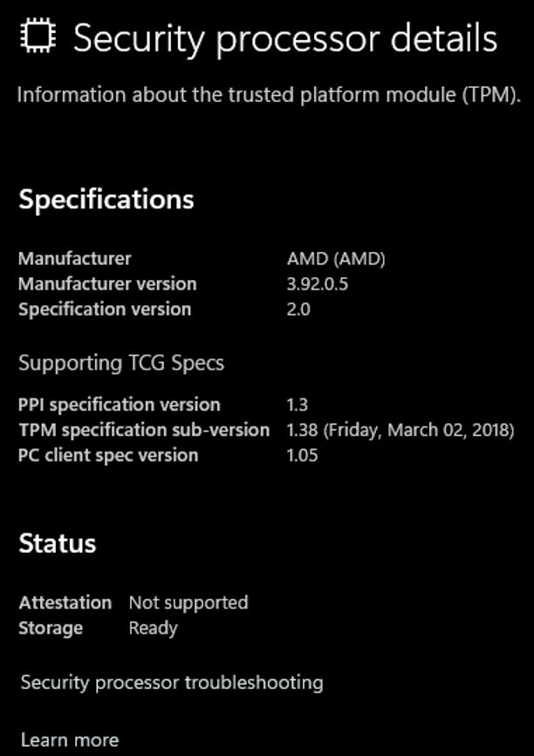Select the Attestation Not supported value
Viewport: 534px width, 756px height.
coord(188,603)
